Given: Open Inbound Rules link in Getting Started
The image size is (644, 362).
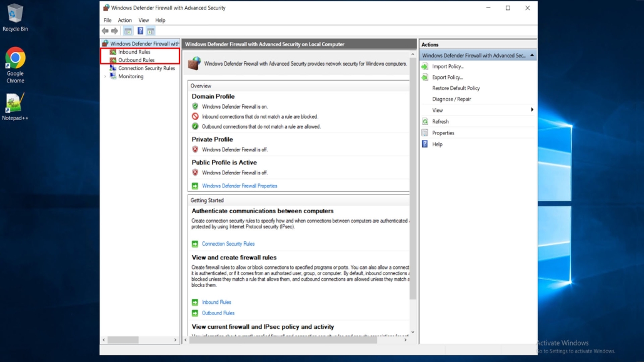Looking at the screenshot, I should click(x=216, y=303).
